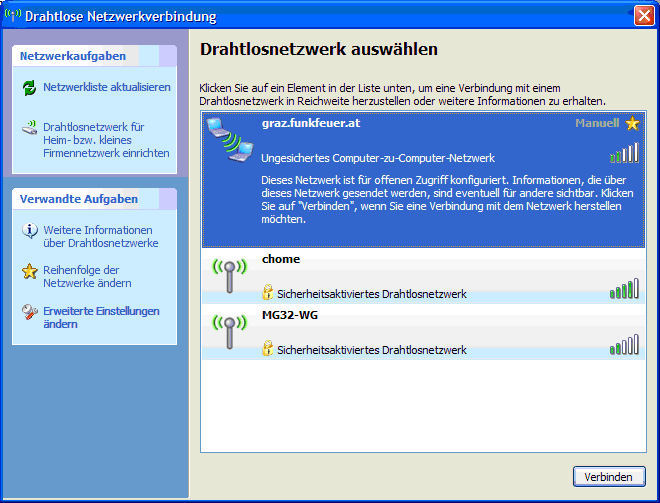
Task: Click the antenna icon for chome network
Action: [229, 276]
